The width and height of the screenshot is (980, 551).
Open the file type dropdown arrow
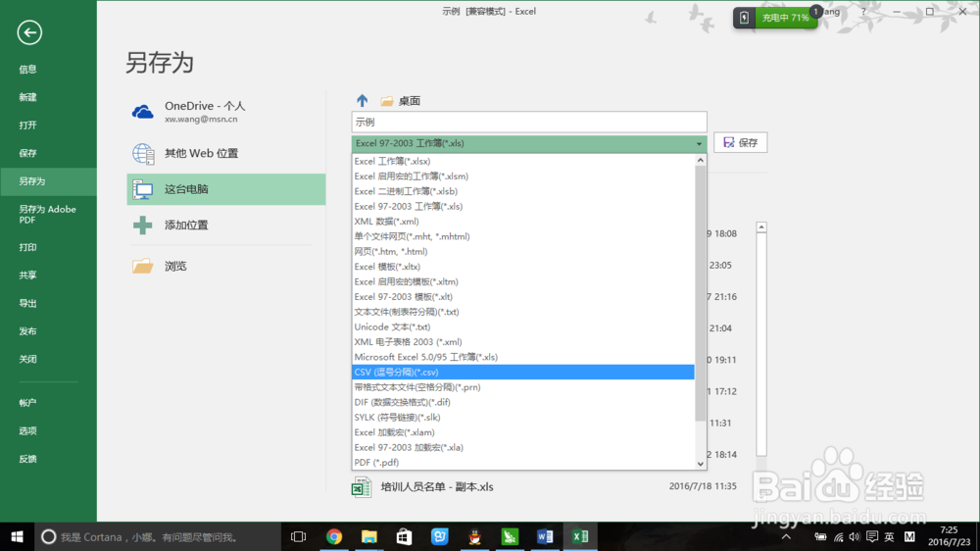(699, 144)
